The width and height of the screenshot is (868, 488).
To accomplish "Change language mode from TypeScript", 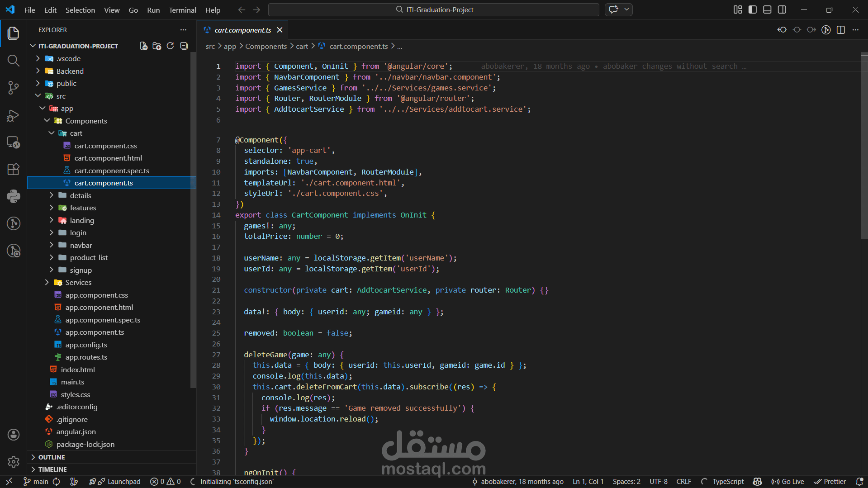I will (x=728, y=482).
